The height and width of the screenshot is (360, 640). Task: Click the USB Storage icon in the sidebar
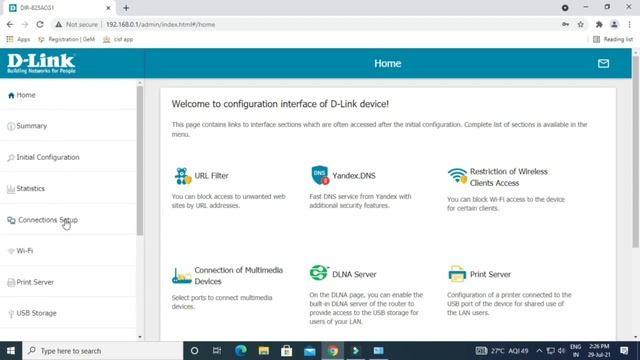click(11, 313)
